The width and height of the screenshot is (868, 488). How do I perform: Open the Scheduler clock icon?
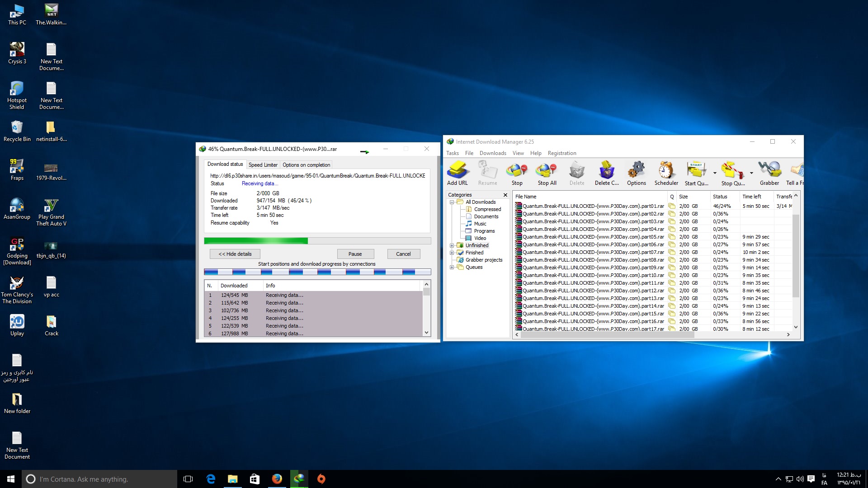coord(666,174)
